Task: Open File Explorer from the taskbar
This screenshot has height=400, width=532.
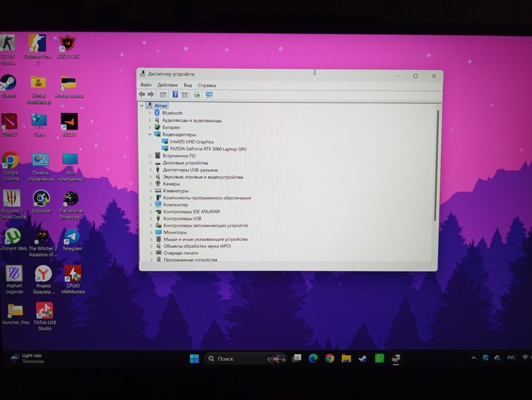Action: (346, 358)
